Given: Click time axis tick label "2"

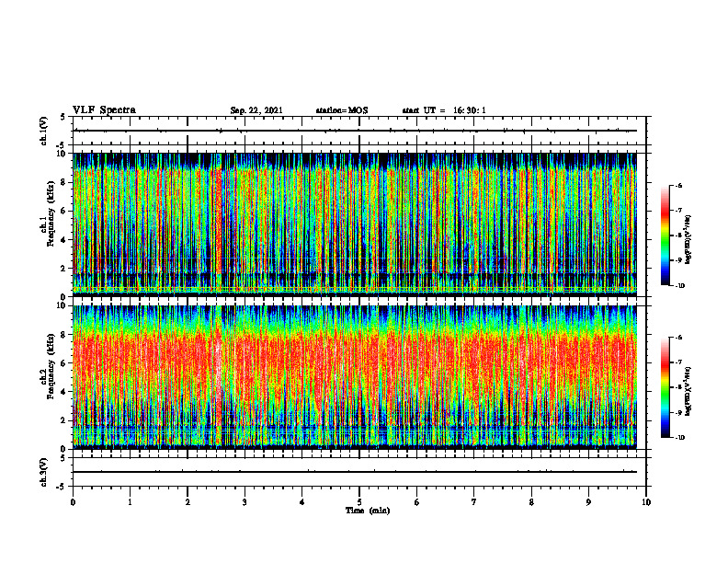Looking at the screenshot, I should coord(188,502).
